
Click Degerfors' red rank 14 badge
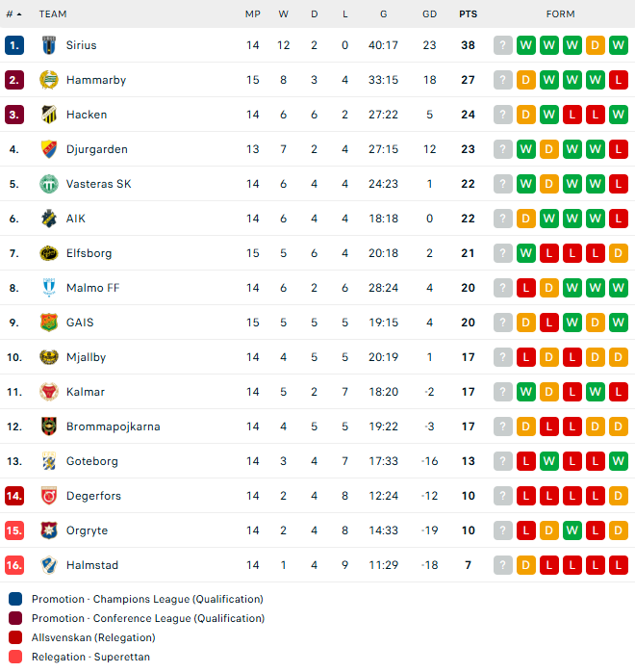tap(14, 496)
